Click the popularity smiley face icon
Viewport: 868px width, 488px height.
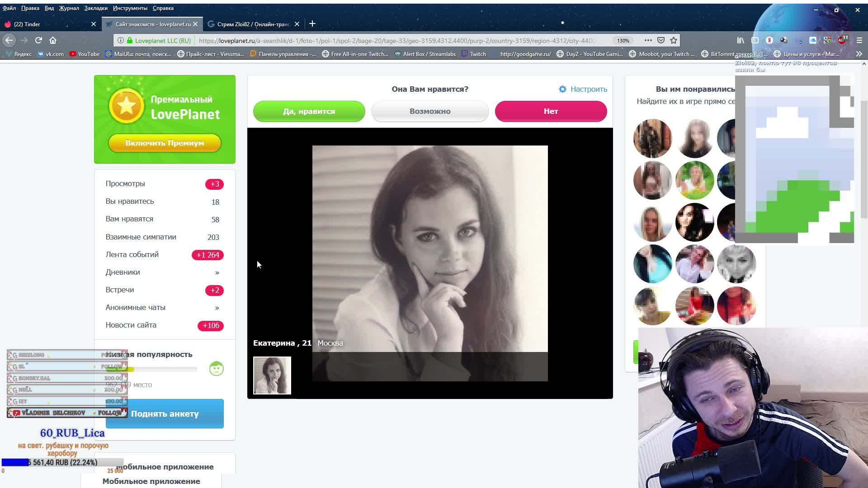pyautogui.click(x=217, y=369)
